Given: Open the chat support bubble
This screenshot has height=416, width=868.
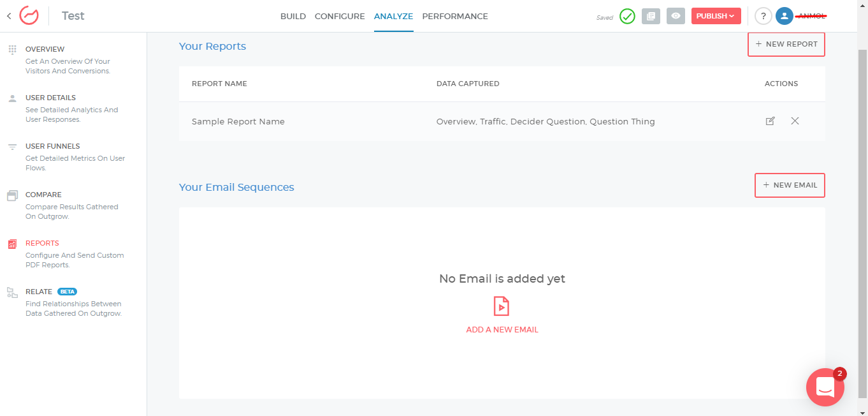Looking at the screenshot, I should click(x=825, y=387).
